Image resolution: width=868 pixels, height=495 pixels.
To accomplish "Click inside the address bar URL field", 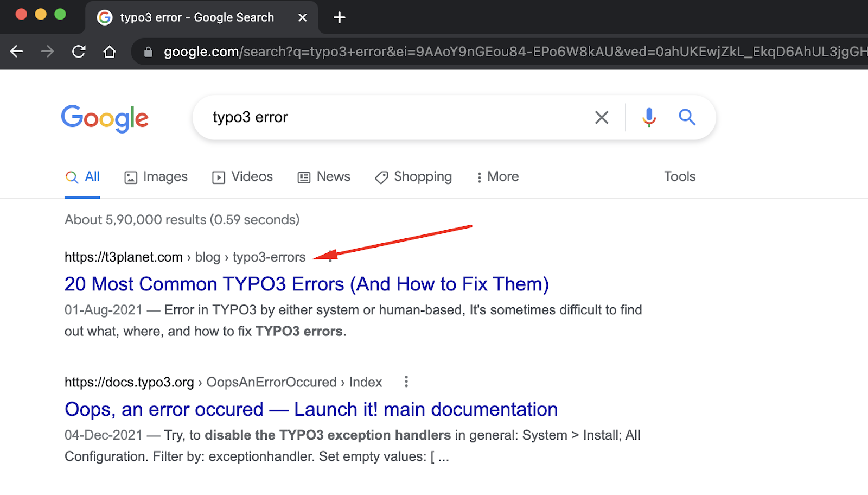I will tap(380, 51).
